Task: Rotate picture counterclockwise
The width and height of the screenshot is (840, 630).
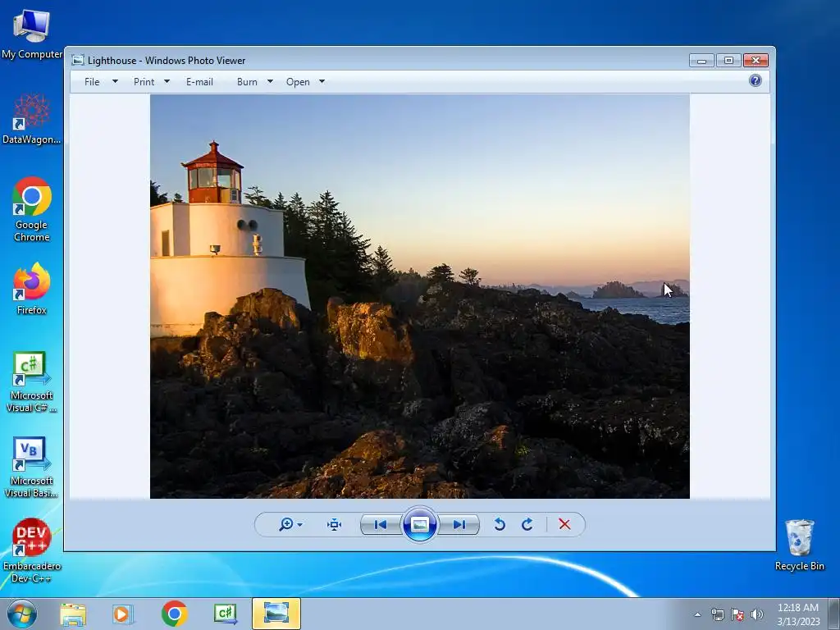Action: tap(500, 524)
